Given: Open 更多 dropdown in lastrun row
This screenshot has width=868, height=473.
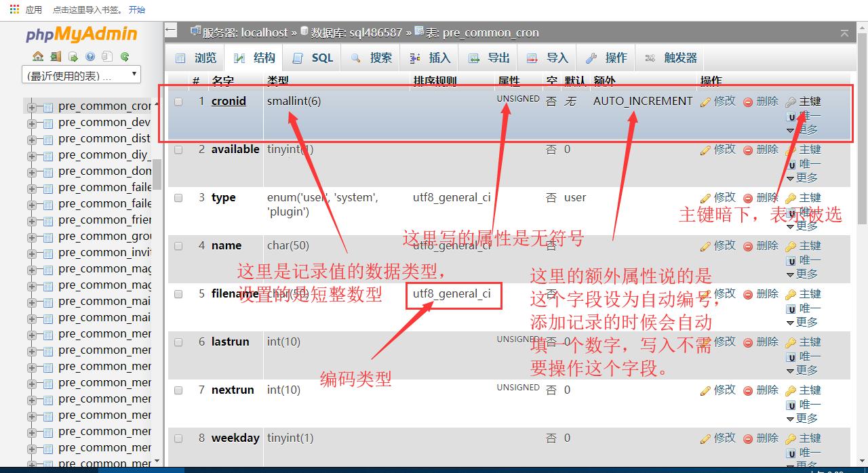Looking at the screenshot, I should 802,371.
